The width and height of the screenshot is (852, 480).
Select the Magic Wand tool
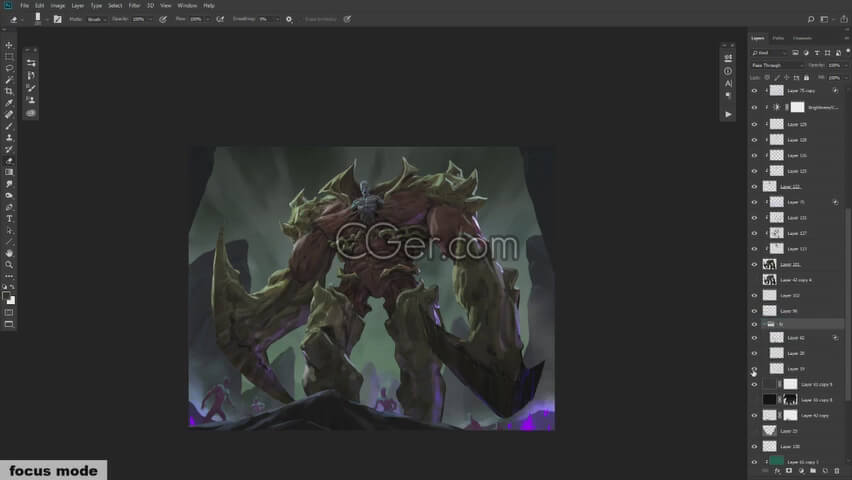(x=9, y=80)
